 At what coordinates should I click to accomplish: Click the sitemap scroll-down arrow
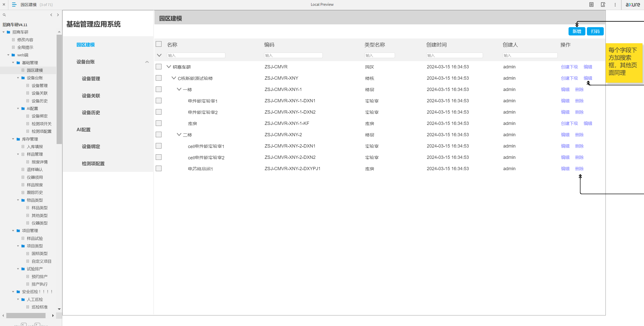pos(59,309)
